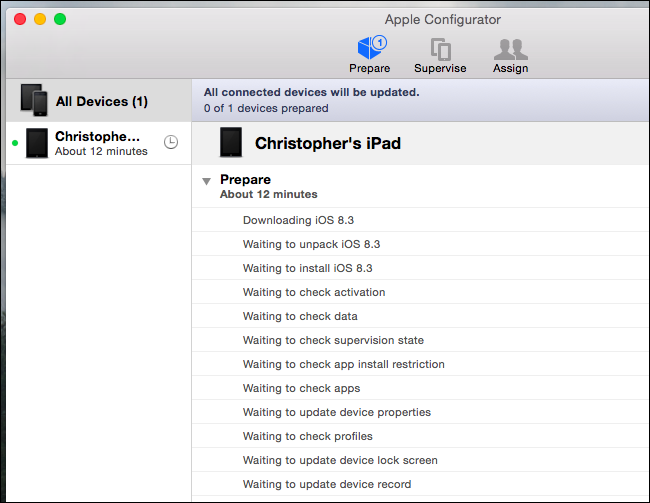
Task: Click the iPad icon next to Christopher's iPad header
Action: click(x=231, y=142)
